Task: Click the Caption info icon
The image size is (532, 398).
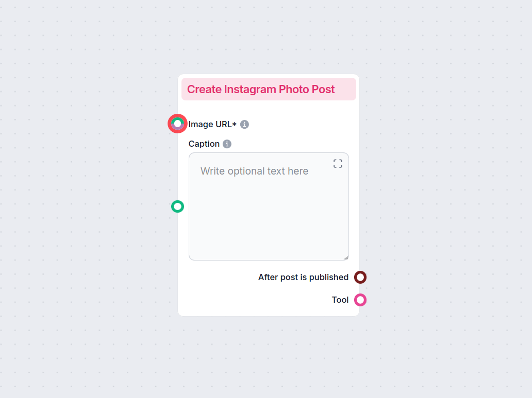Action: (227, 144)
